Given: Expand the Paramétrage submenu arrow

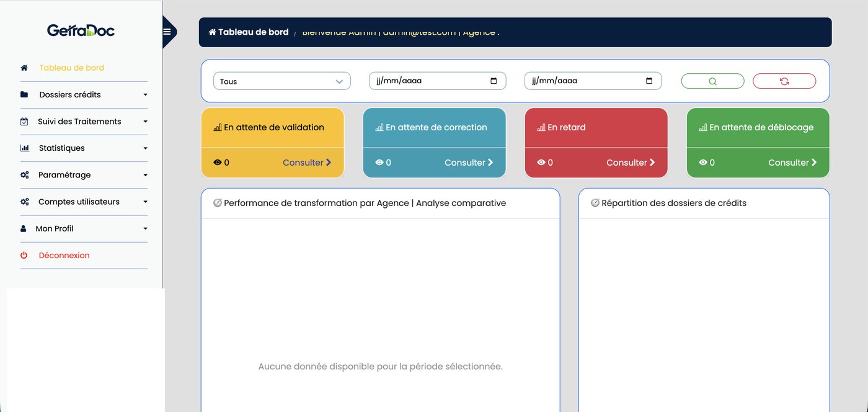Looking at the screenshot, I should click(145, 175).
